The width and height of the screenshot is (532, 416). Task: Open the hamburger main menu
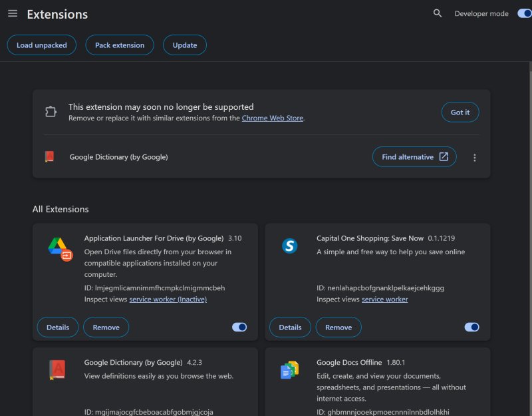point(13,13)
